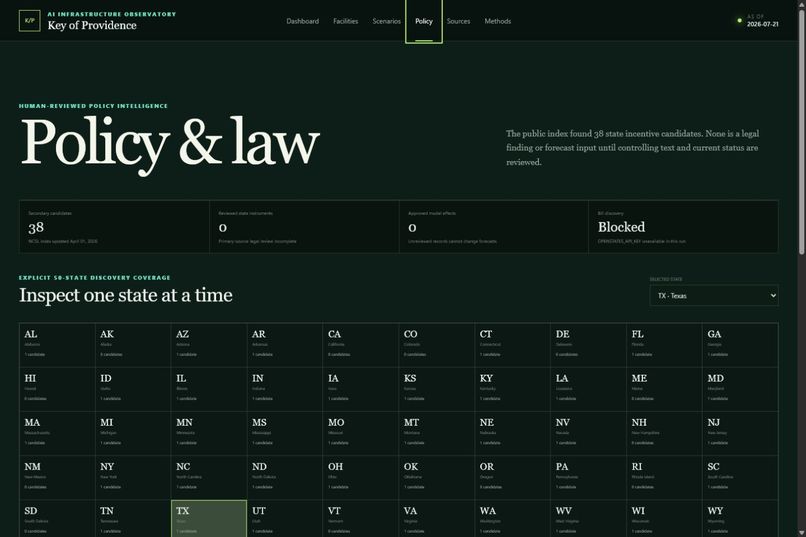Switch to the Scenarios tab
This screenshot has width=806, height=537.
[387, 21]
